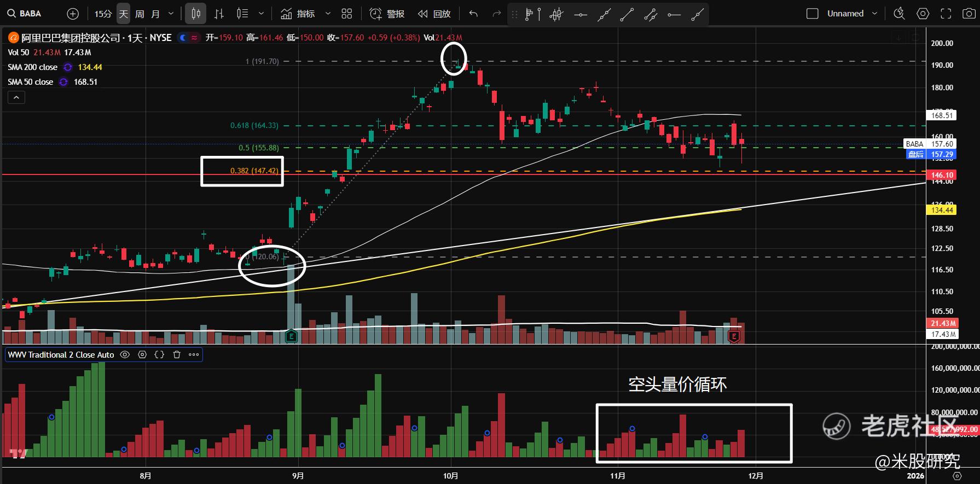Click the 0.382 (147.42) Fibonacci level label

254,171
